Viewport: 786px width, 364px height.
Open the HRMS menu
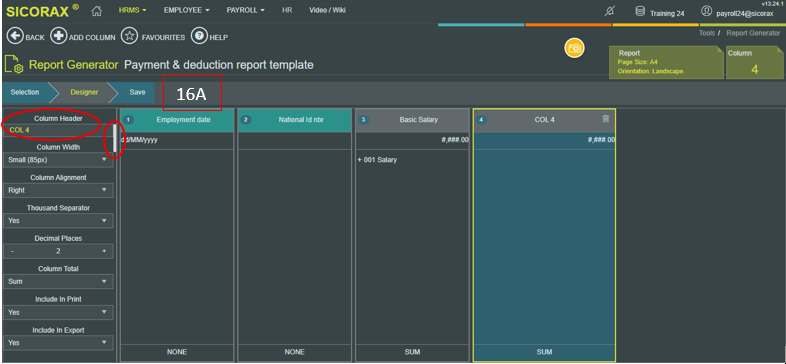point(133,11)
